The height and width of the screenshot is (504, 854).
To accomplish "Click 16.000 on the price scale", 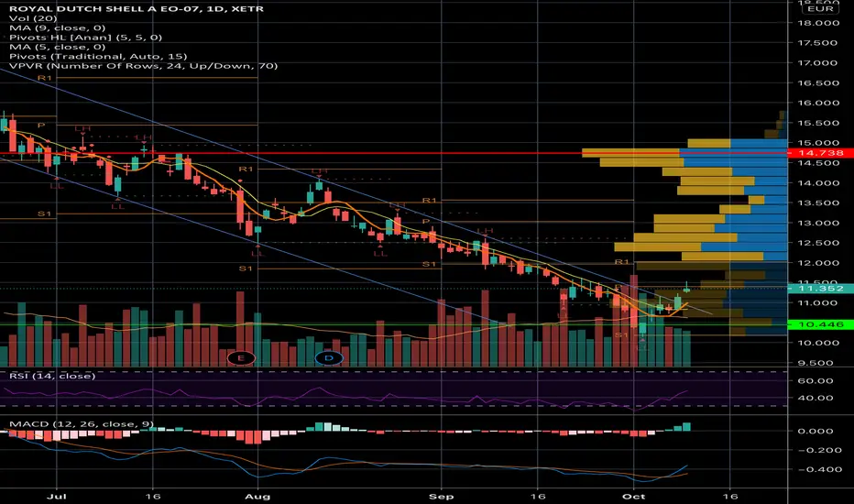I will pos(817,103).
